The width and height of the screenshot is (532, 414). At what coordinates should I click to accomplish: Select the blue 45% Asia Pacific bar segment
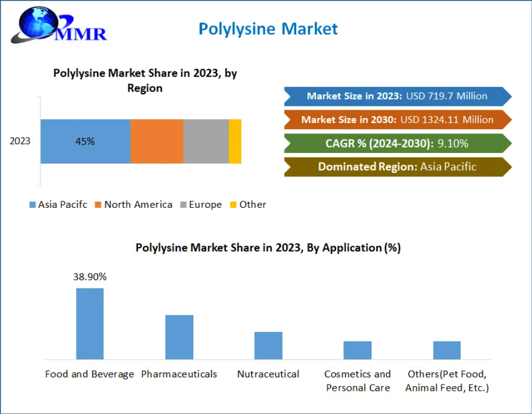tap(85, 141)
